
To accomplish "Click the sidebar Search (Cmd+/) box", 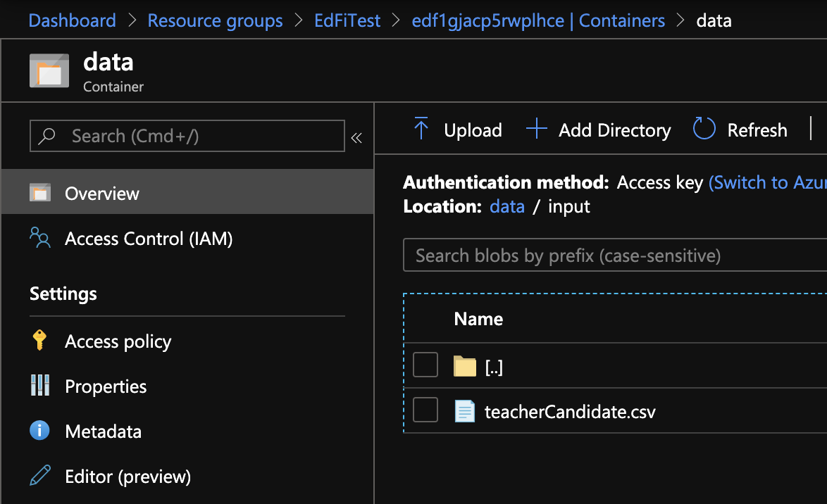I will coord(187,136).
